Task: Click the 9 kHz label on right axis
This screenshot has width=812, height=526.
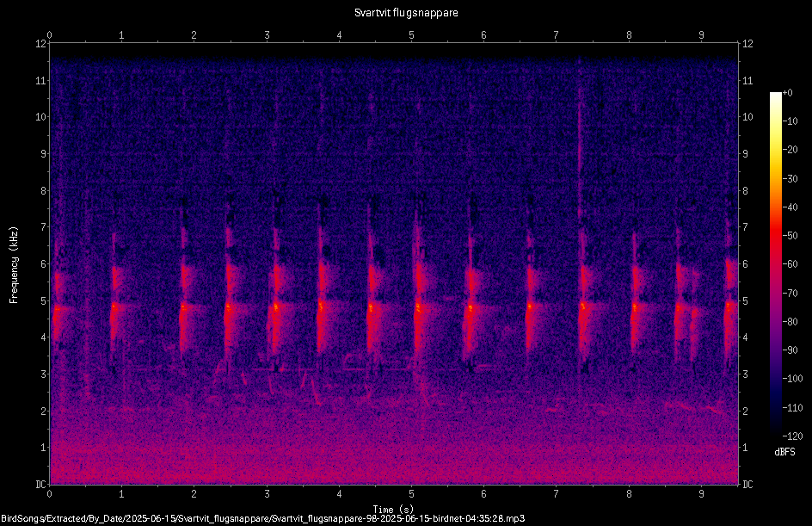Action: pyautogui.click(x=746, y=154)
